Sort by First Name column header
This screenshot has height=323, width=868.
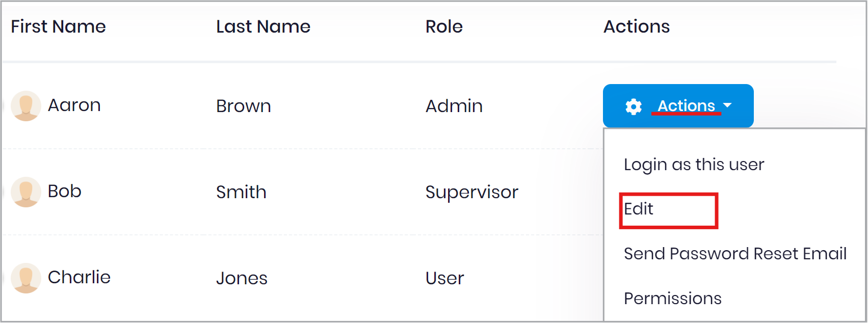(59, 26)
